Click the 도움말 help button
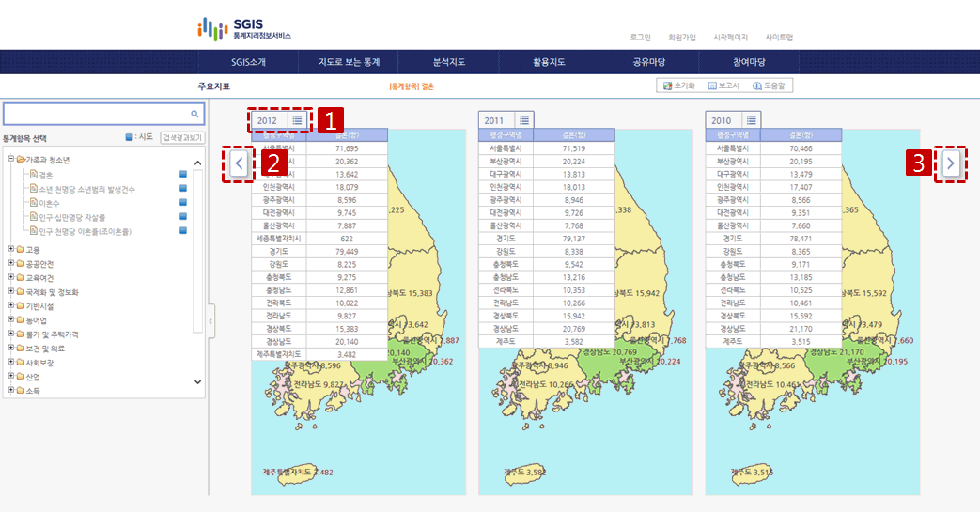980x512 pixels. [769, 85]
